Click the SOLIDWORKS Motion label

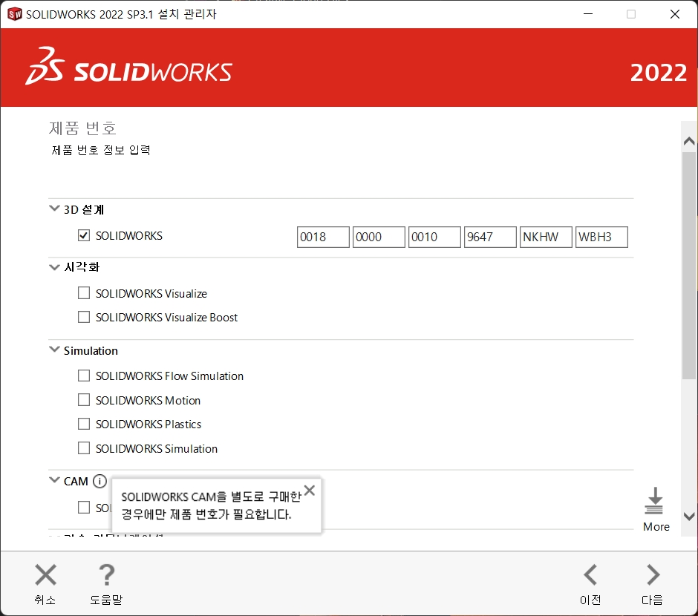tap(148, 400)
